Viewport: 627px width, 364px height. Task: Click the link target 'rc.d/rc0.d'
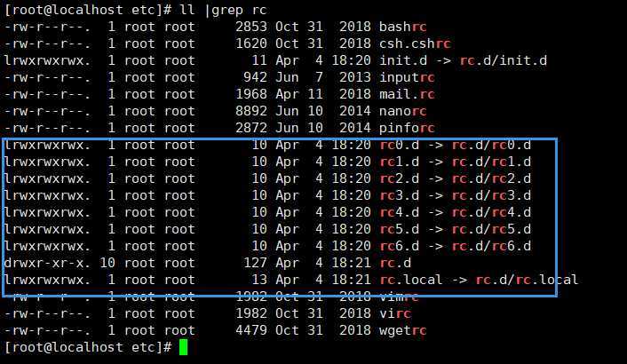tap(491, 145)
